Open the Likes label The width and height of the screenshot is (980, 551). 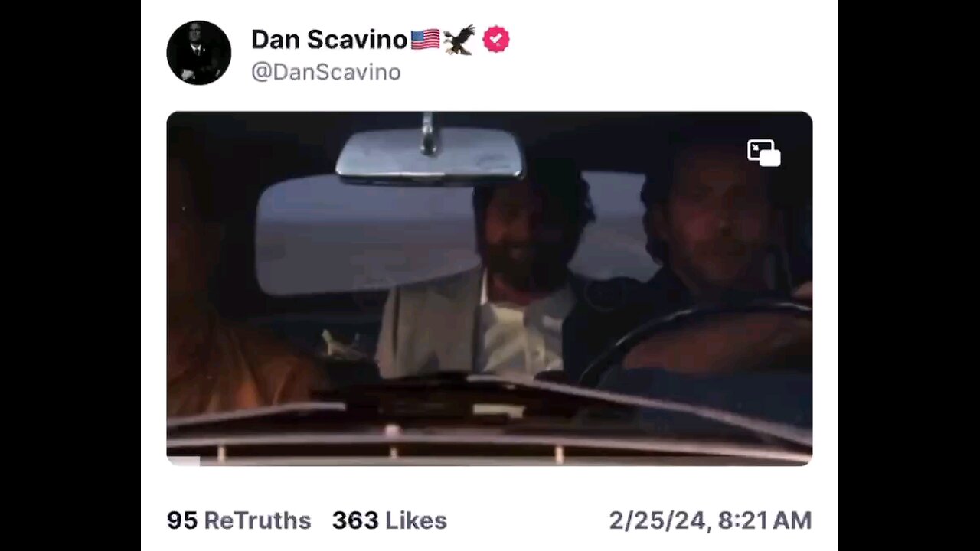click(x=416, y=520)
